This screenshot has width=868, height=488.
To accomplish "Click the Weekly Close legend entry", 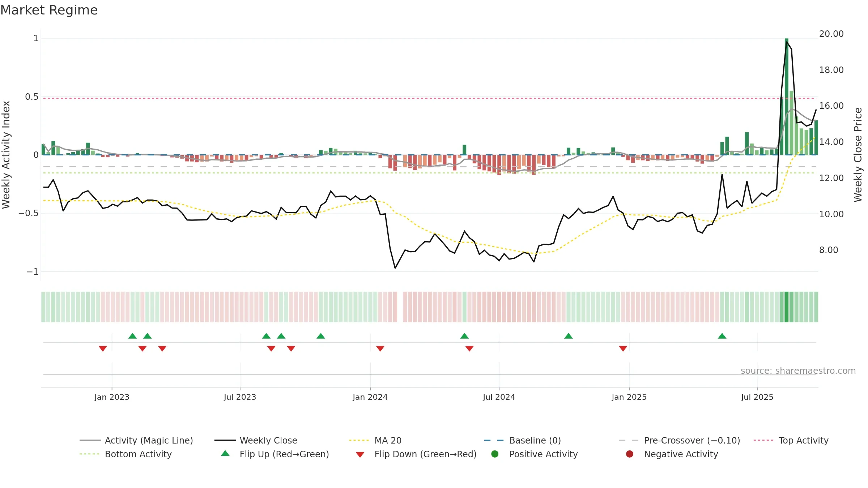I will click(x=256, y=440).
